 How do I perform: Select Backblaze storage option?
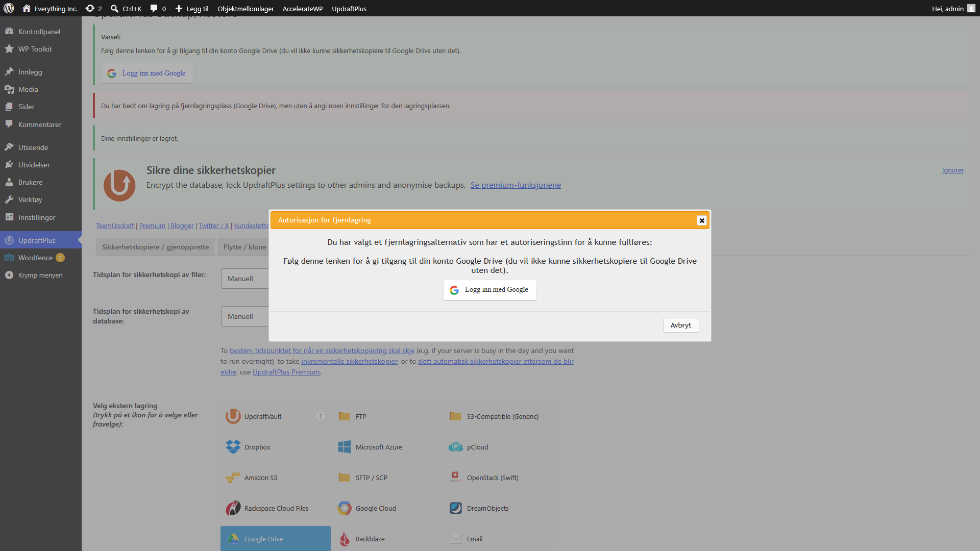click(x=387, y=539)
